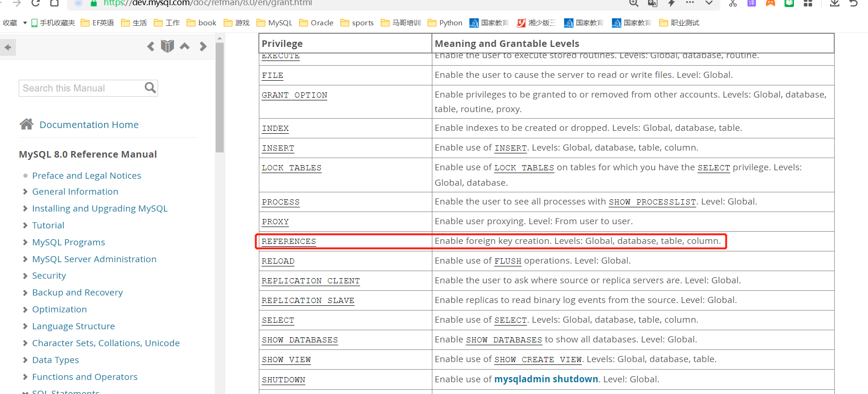Open the book bookmarks folder

[x=201, y=23]
